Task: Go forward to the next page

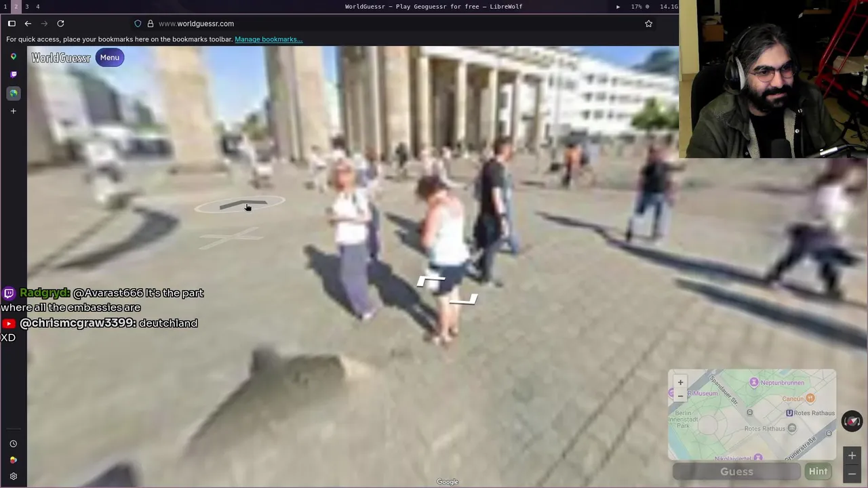Action: click(44, 24)
